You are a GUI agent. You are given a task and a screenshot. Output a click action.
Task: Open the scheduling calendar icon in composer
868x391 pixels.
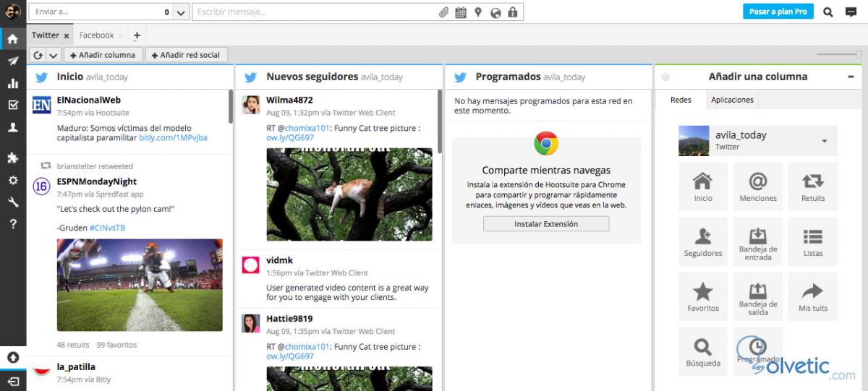[461, 12]
